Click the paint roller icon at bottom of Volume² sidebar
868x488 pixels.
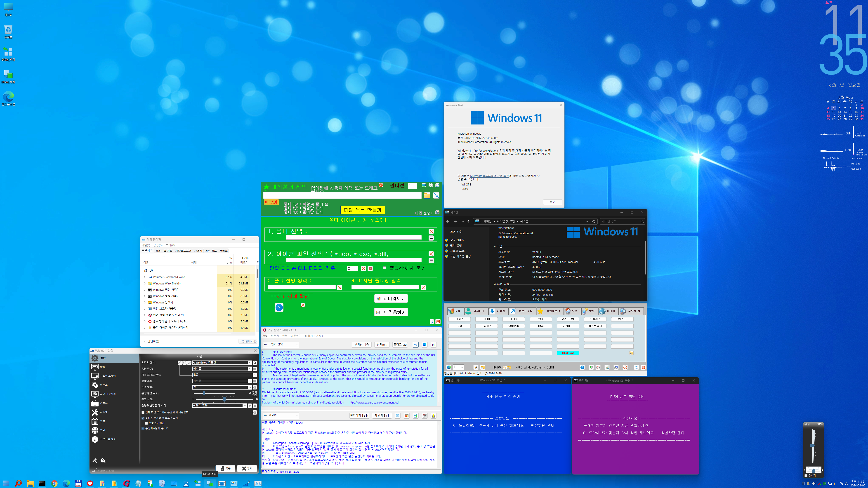pos(95,460)
